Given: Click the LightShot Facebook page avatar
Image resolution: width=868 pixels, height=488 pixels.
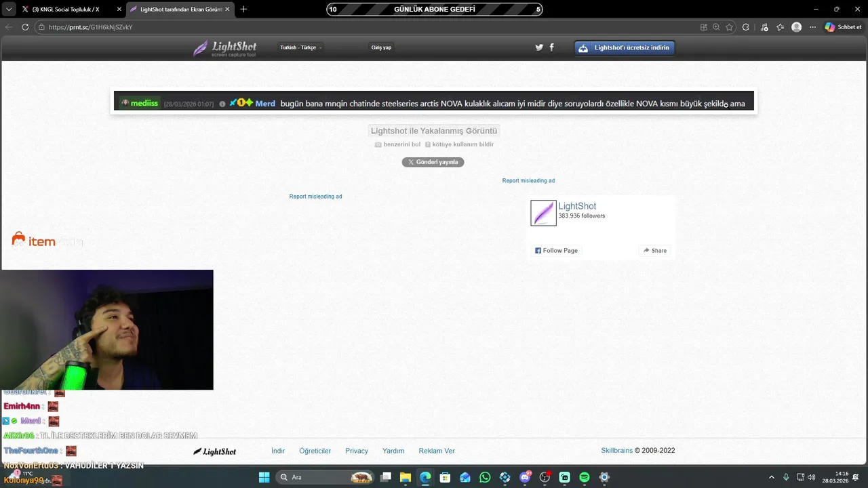Looking at the screenshot, I should click(x=543, y=213).
